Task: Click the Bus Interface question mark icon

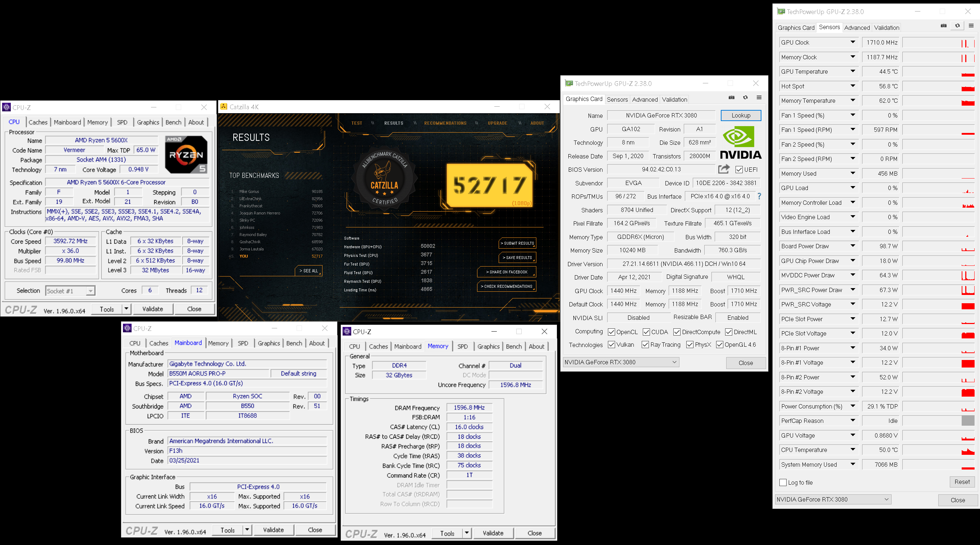Action: (x=759, y=196)
